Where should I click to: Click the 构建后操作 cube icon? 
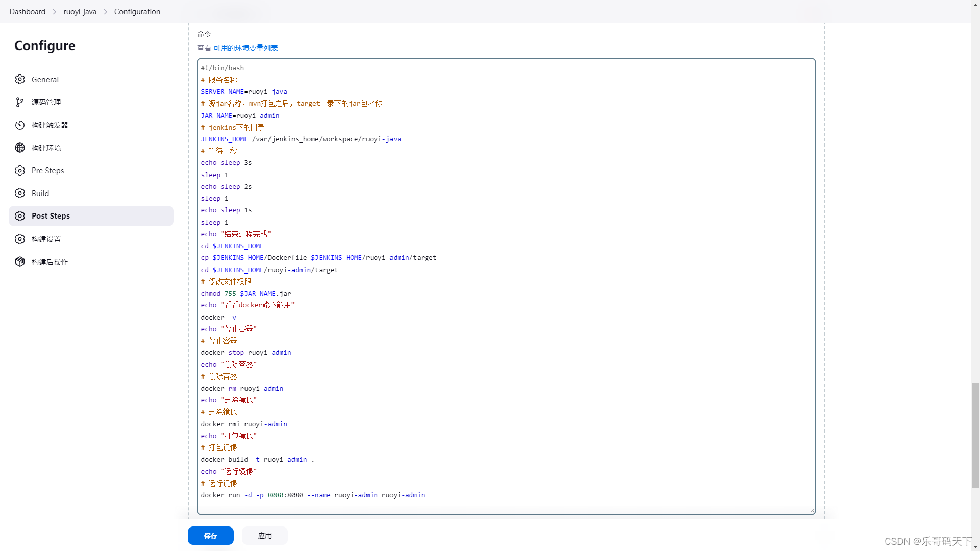click(x=20, y=261)
